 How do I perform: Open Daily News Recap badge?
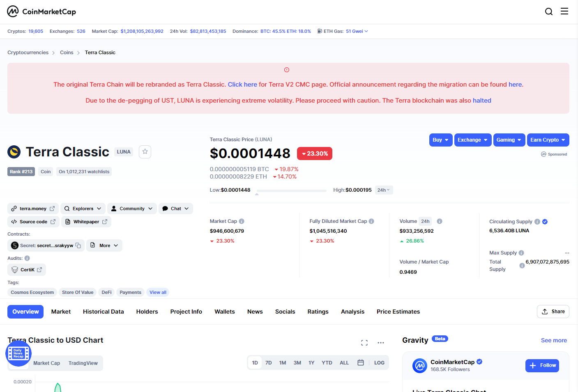pos(18,353)
